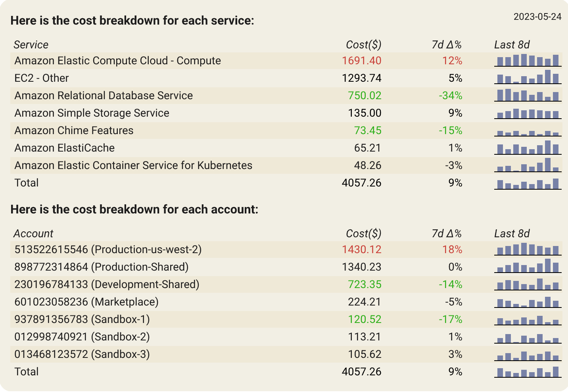
Task: Click the Amazon Elastic Compute Cloud - Compute service name
Action: tap(118, 61)
